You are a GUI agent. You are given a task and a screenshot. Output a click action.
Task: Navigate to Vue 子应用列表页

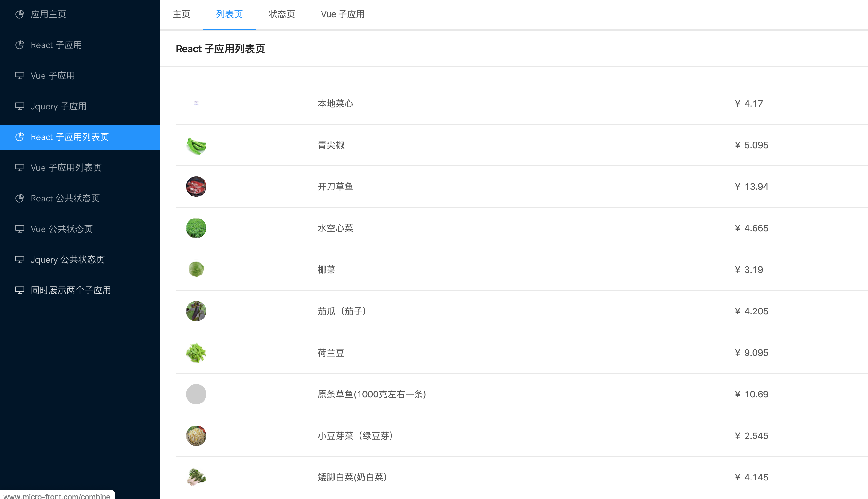point(66,167)
